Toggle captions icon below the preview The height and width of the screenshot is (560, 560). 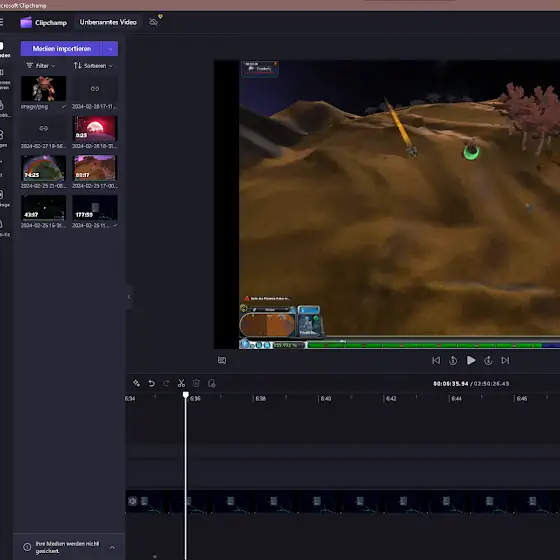tap(222, 360)
